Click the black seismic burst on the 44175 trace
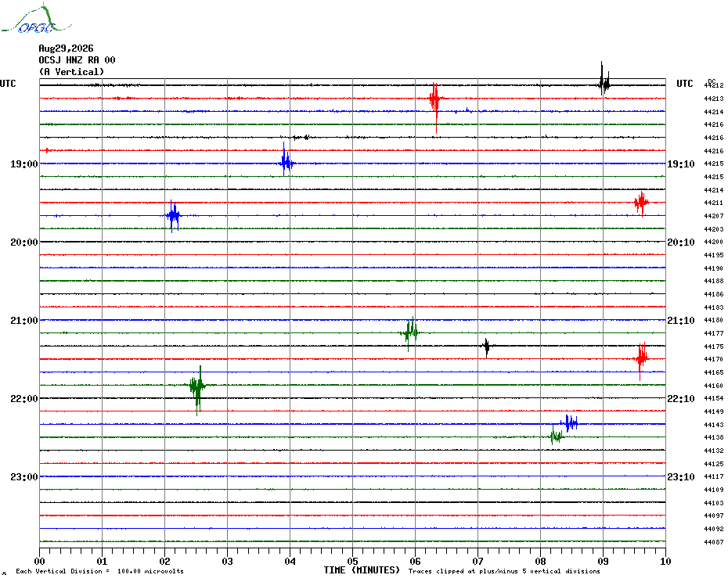This screenshot has height=582, width=728. point(487,347)
